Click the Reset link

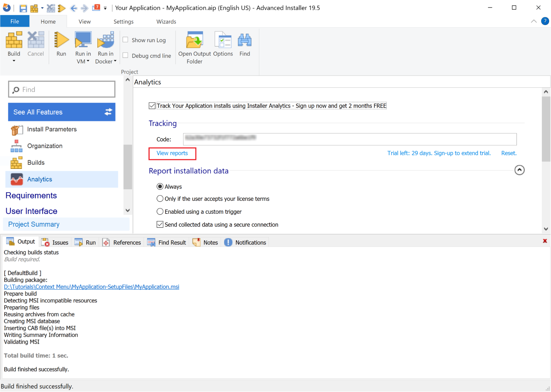pos(509,153)
